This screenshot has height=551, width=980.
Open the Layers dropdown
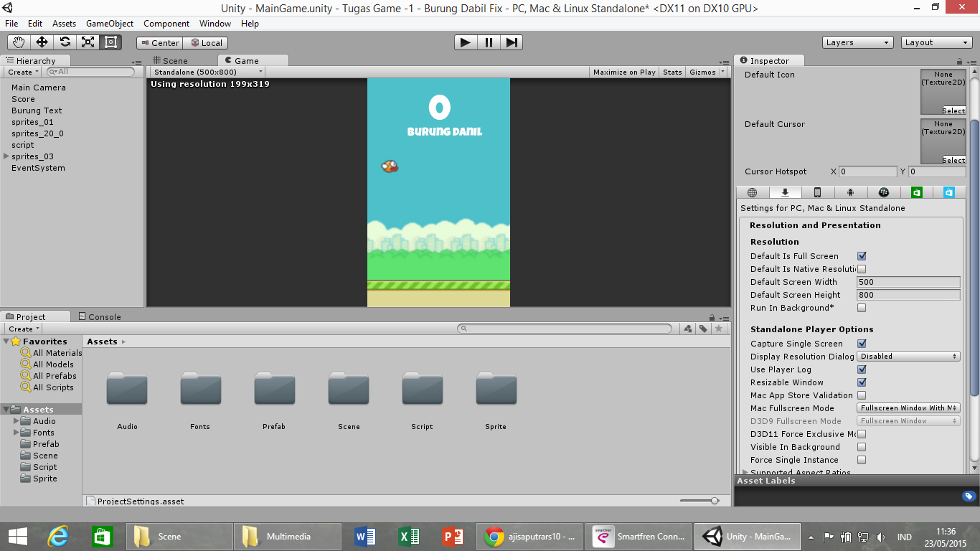point(858,42)
